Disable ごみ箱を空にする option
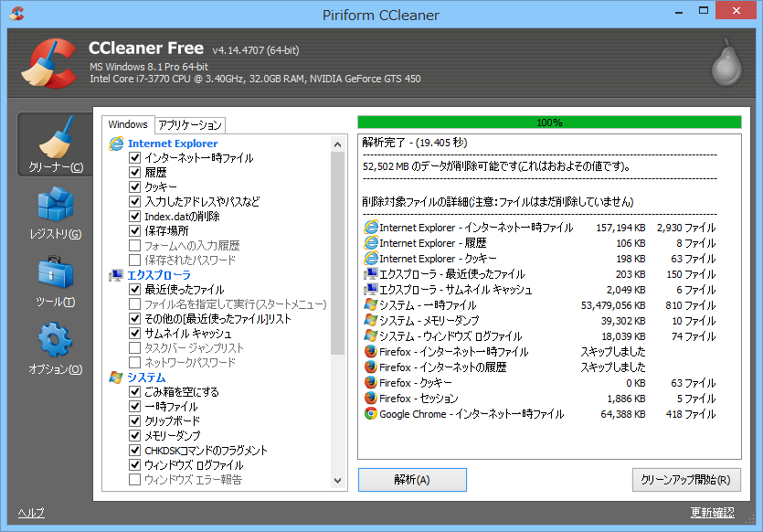 [135, 391]
